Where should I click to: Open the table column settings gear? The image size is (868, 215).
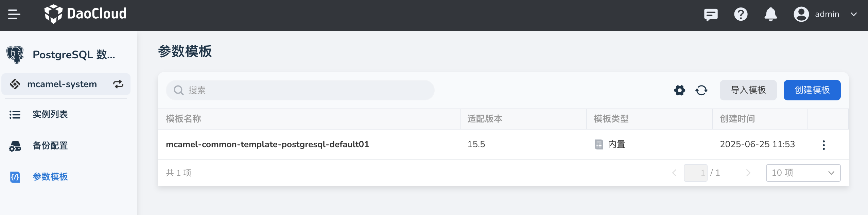679,90
